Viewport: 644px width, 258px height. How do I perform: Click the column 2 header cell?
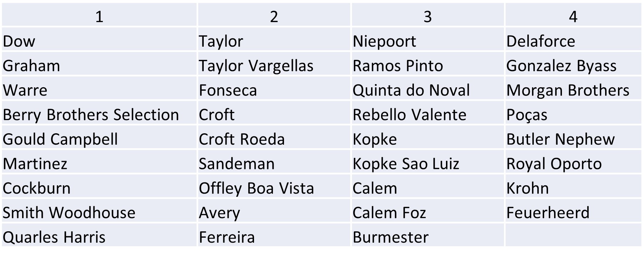pos(274,16)
